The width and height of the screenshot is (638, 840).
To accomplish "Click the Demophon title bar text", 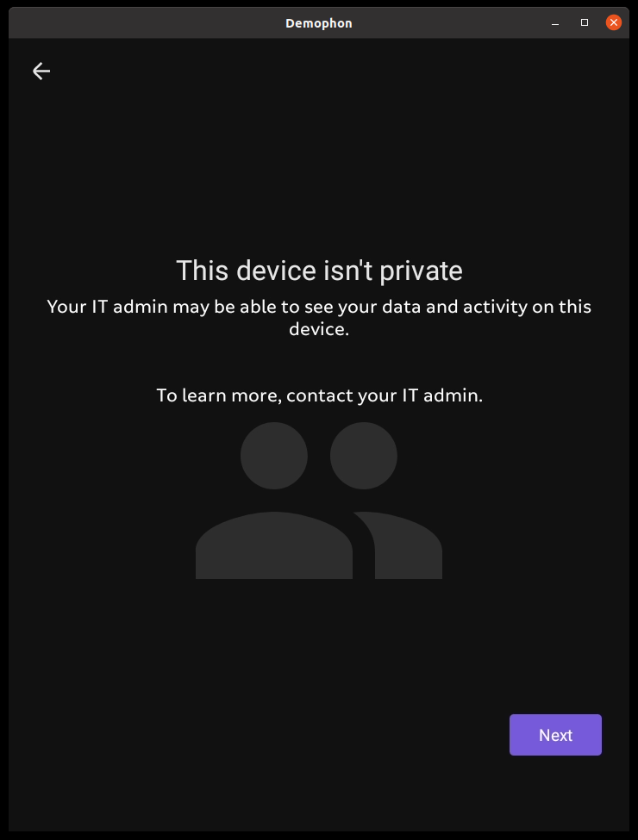I will tap(318, 23).
